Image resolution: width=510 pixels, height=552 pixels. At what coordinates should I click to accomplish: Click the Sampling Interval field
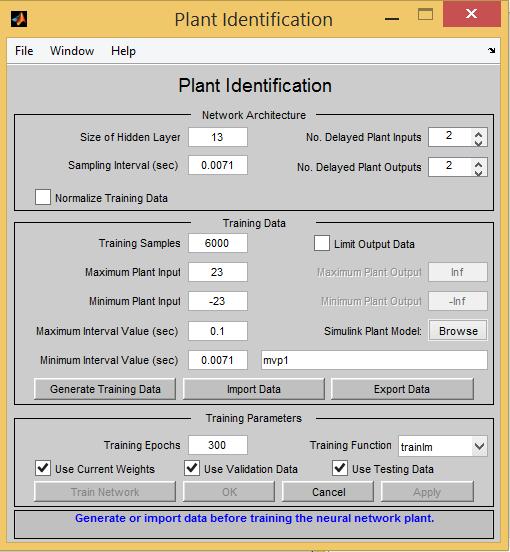[218, 165]
